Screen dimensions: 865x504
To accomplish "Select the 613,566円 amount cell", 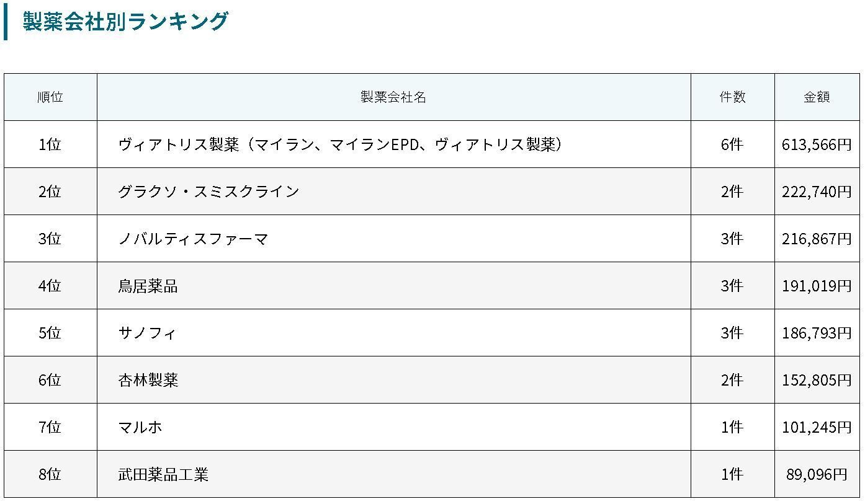I will point(817,144).
